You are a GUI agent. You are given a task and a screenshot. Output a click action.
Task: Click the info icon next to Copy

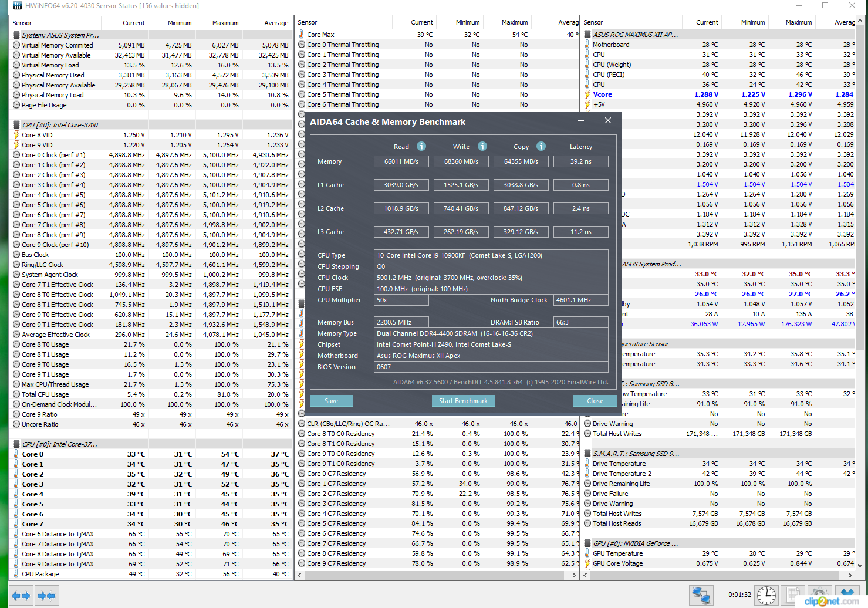click(541, 146)
